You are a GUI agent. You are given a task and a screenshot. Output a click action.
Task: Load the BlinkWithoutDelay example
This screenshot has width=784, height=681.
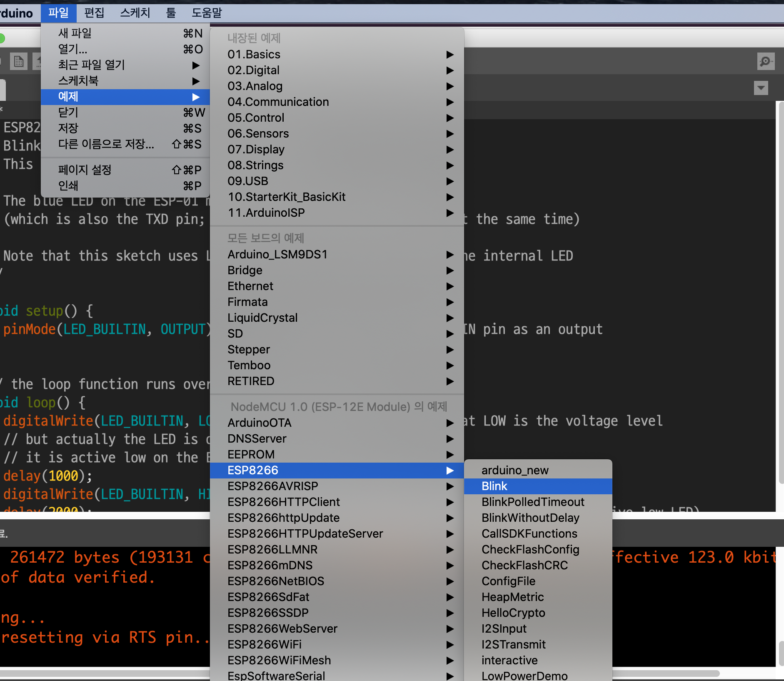[538, 518]
